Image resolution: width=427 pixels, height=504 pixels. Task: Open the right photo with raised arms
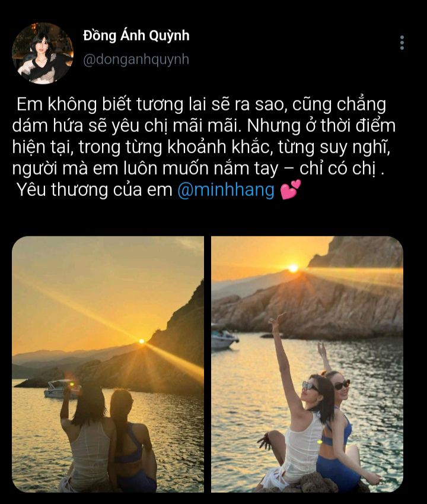tap(307, 364)
